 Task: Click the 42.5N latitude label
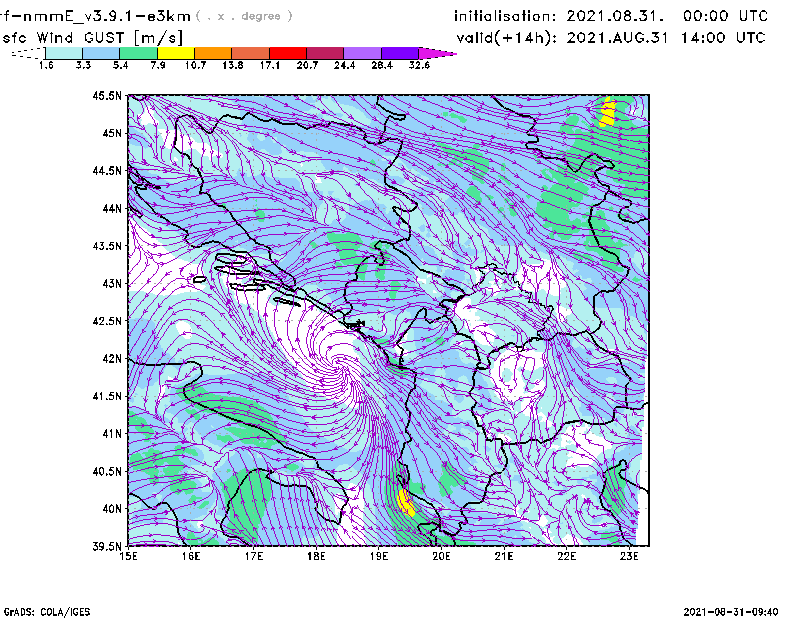click(x=107, y=321)
